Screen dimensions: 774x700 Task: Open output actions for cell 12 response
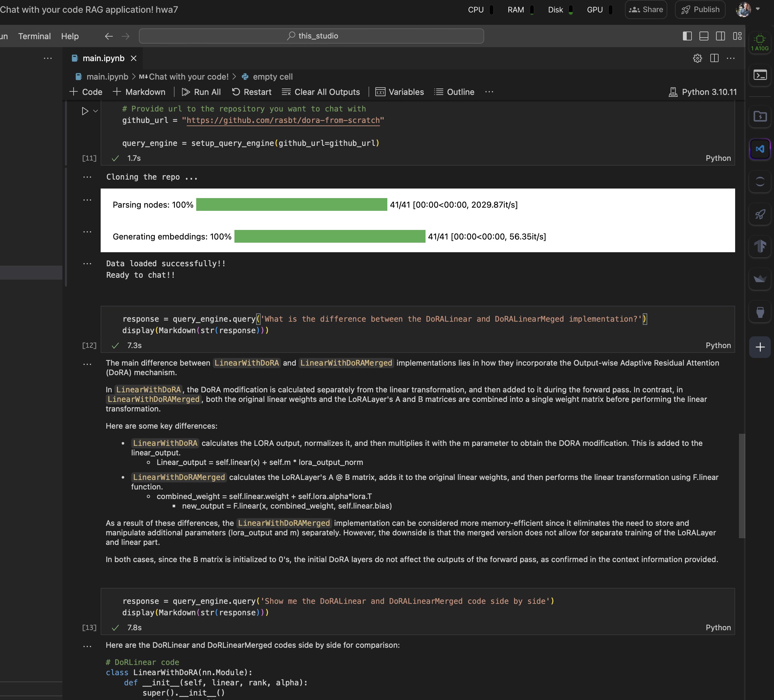coord(87,364)
